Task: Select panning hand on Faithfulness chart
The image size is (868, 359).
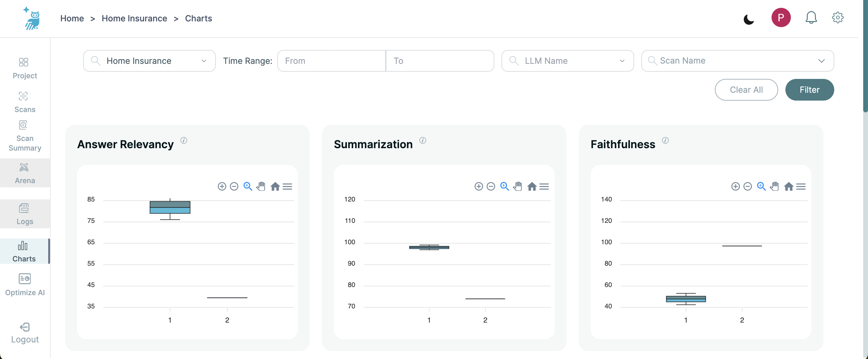Action: [x=775, y=186]
